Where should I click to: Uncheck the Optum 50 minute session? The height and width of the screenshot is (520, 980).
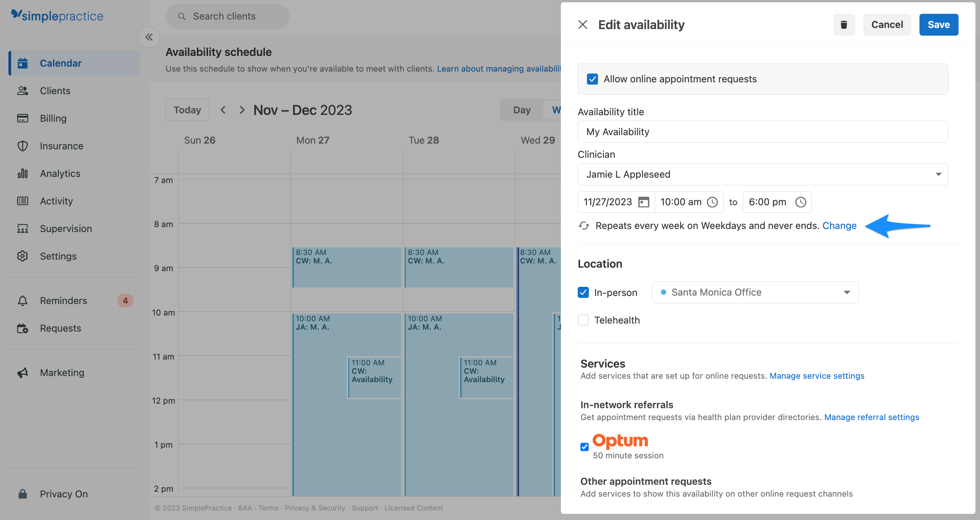point(584,447)
